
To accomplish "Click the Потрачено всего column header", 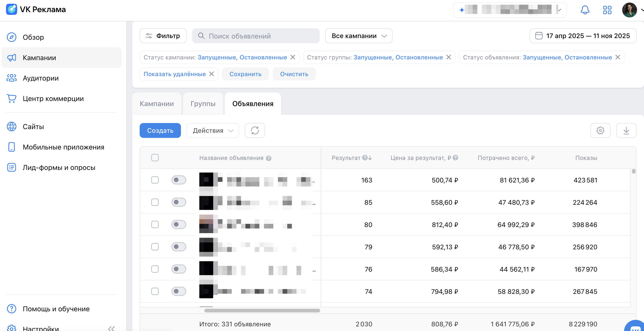I will 506,158.
